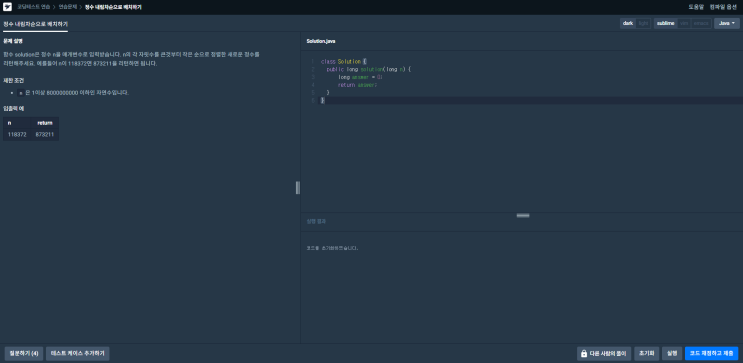Click the current problem title in breadcrumb

click(x=113, y=7)
